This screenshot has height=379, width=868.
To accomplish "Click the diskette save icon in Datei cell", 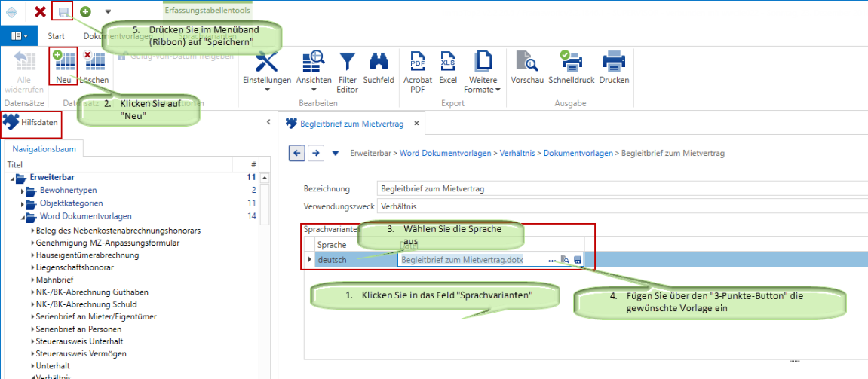I will point(578,259).
